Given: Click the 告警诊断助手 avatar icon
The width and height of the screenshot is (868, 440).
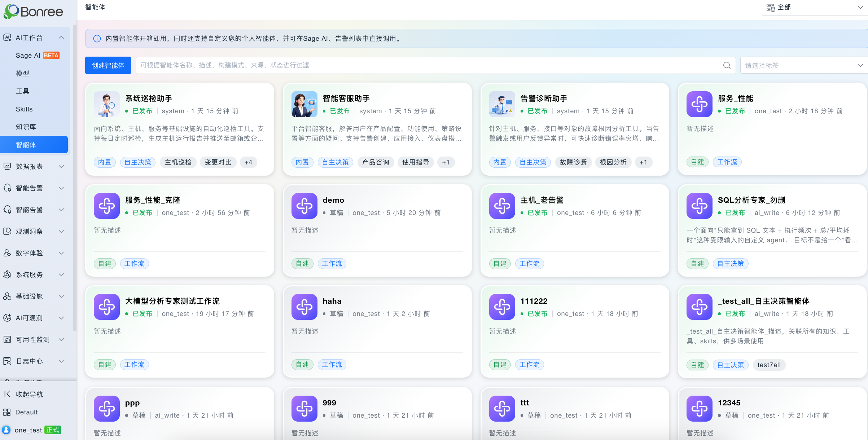Looking at the screenshot, I should click(x=502, y=104).
